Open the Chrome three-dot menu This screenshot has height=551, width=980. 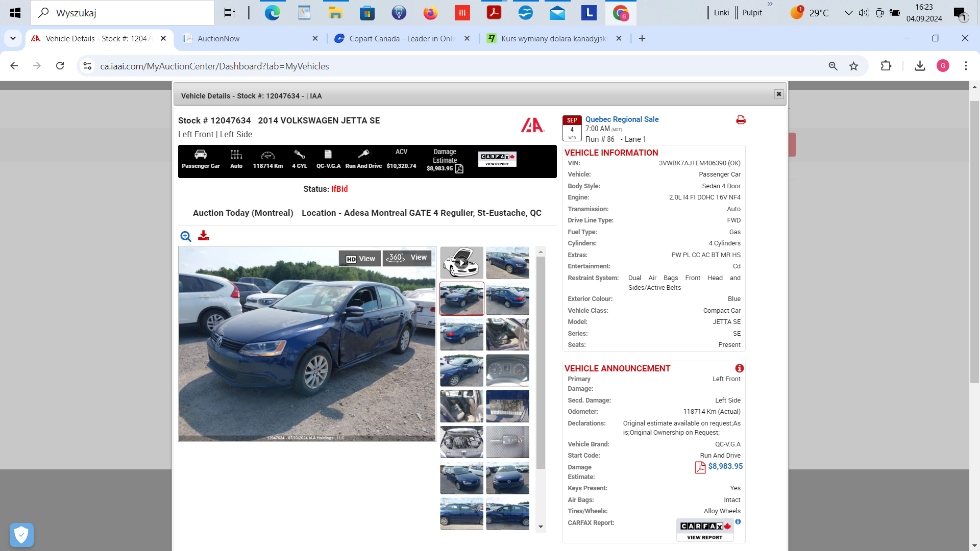click(966, 66)
